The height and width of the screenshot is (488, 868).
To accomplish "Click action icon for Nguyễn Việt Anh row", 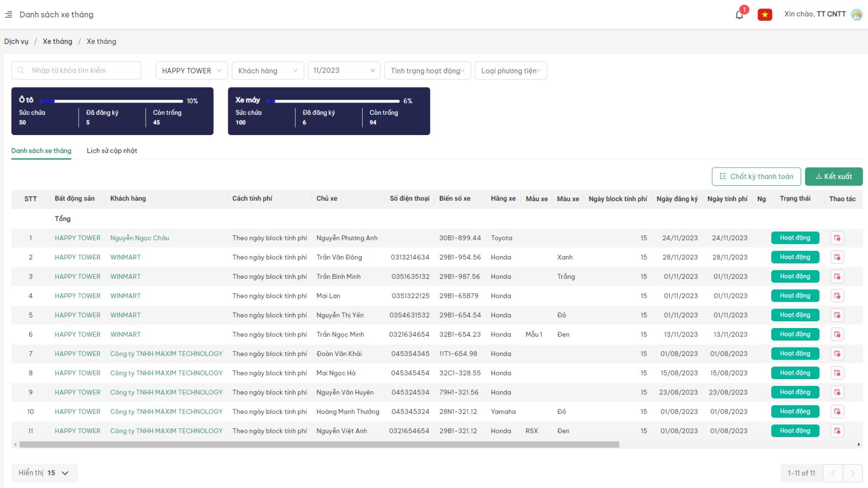I will point(837,431).
